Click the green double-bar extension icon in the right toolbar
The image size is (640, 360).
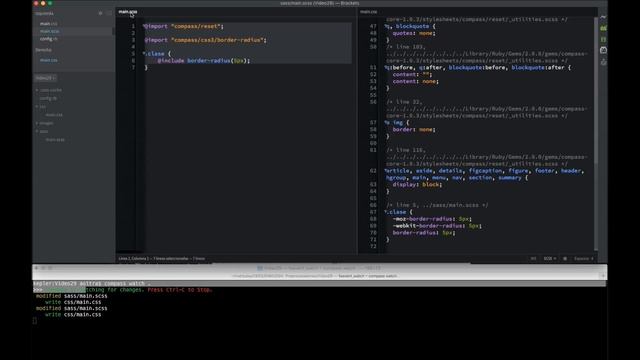click(603, 39)
